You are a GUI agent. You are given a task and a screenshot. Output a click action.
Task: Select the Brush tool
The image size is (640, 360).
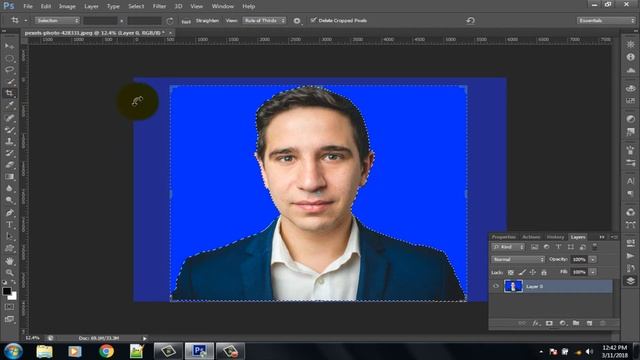pyautogui.click(x=9, y=130)
